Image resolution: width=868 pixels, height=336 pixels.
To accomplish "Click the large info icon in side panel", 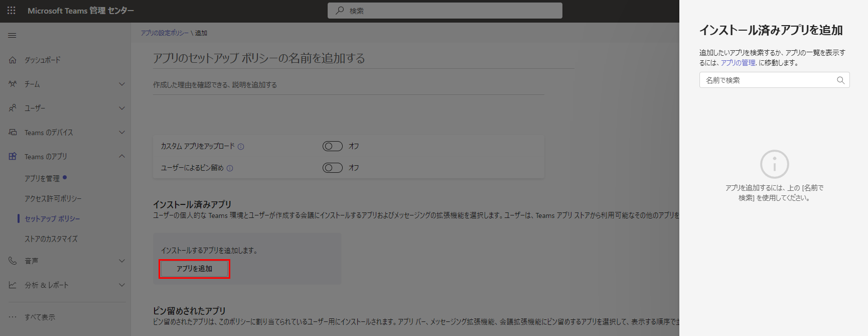I will 774,164.
